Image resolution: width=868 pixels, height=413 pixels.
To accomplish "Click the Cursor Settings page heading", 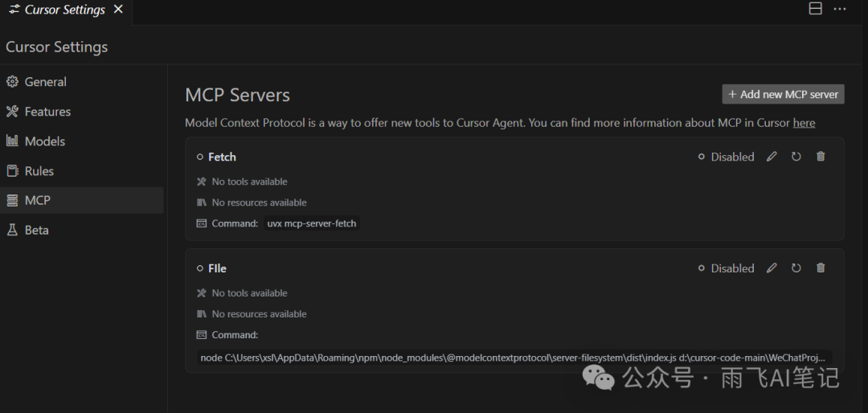I will point(56,47).
